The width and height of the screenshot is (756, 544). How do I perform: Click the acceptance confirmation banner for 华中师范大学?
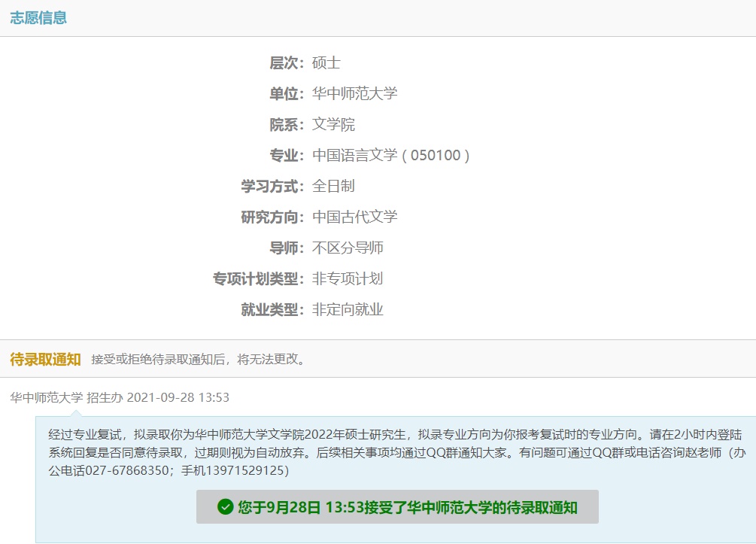click(x=397, y=507)
